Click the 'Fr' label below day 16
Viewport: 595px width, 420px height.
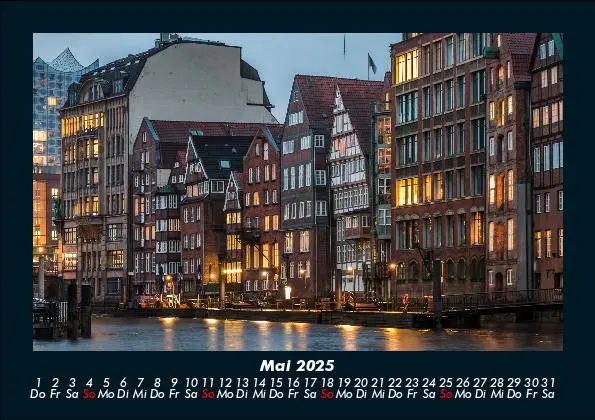tap(293, 394)
